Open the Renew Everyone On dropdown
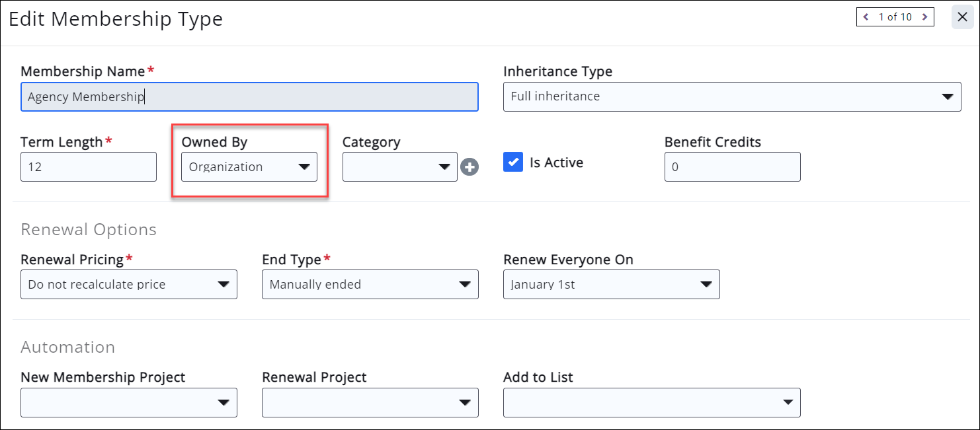The image size is (980, 430). pyautogui.click(x=611, y=285)
